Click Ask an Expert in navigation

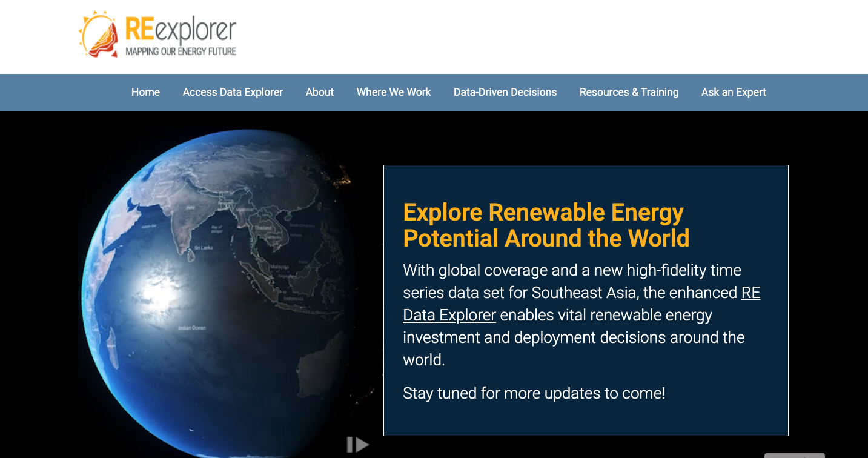point(734,92)
